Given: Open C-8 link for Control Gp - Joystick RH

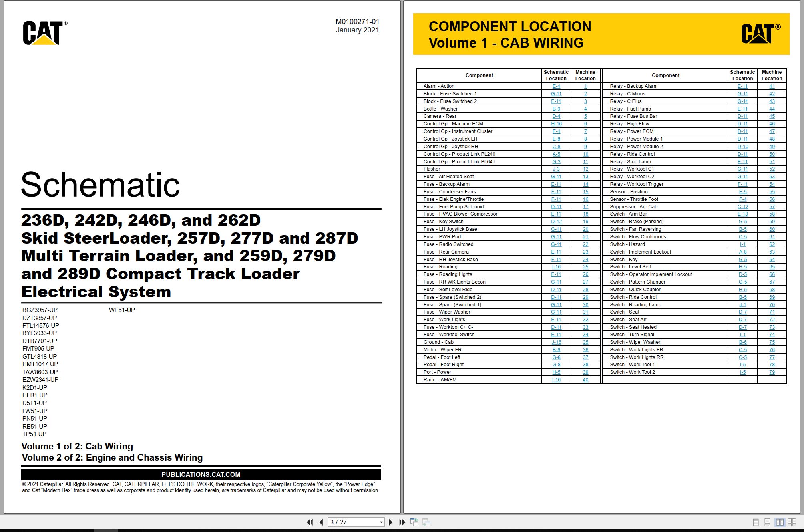Looking at the screenshot, I should pyautogui.click(x=556, y=147).
